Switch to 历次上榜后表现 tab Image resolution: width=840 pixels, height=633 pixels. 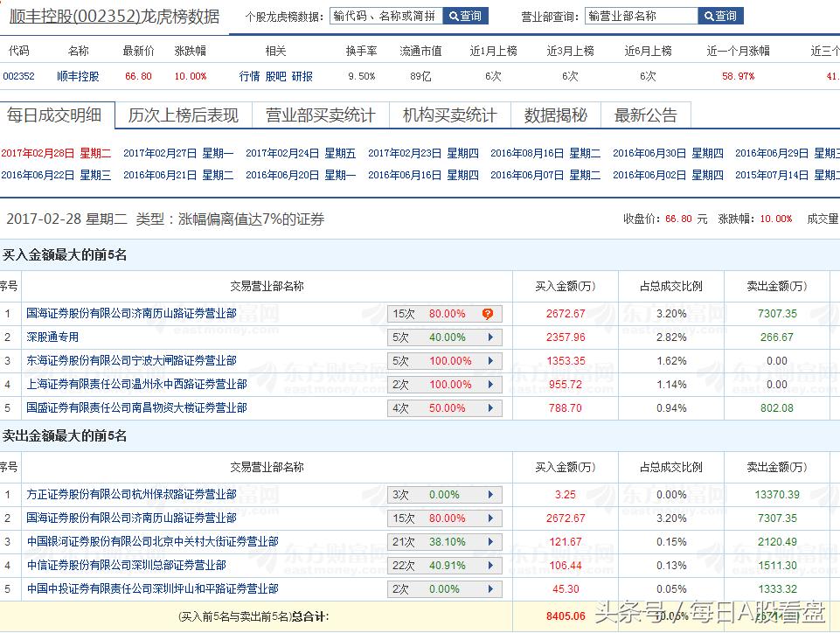[183, 115]
